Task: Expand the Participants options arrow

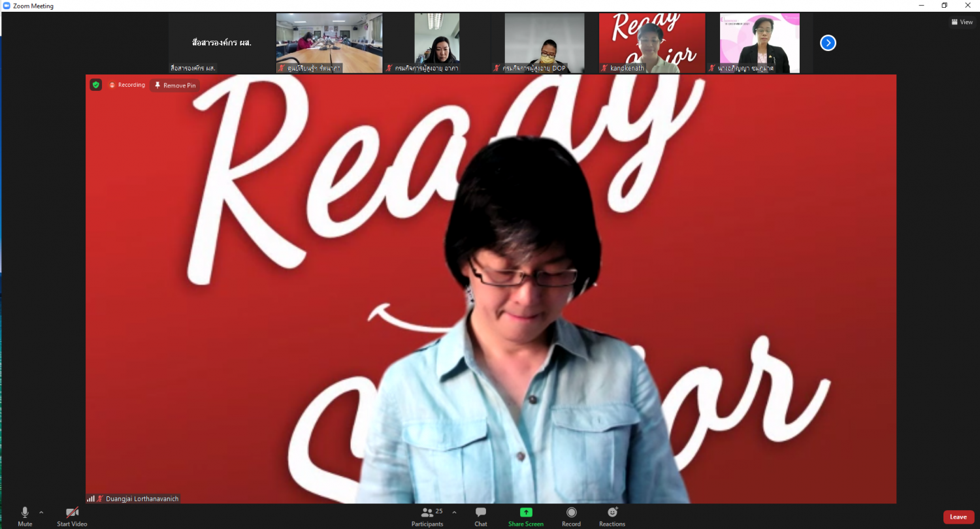Action: point(454,513)
